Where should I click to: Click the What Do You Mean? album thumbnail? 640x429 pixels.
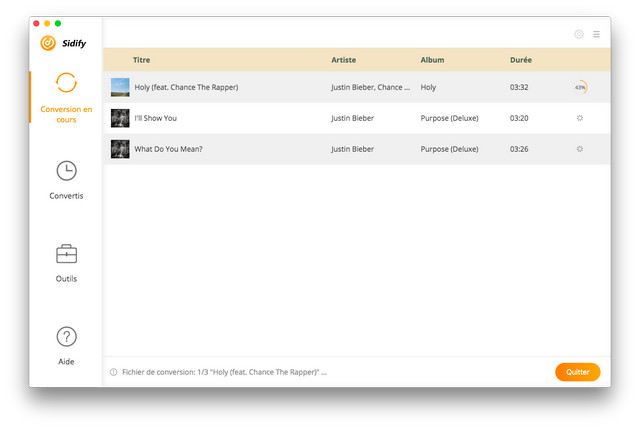click(x=120, y=149)
